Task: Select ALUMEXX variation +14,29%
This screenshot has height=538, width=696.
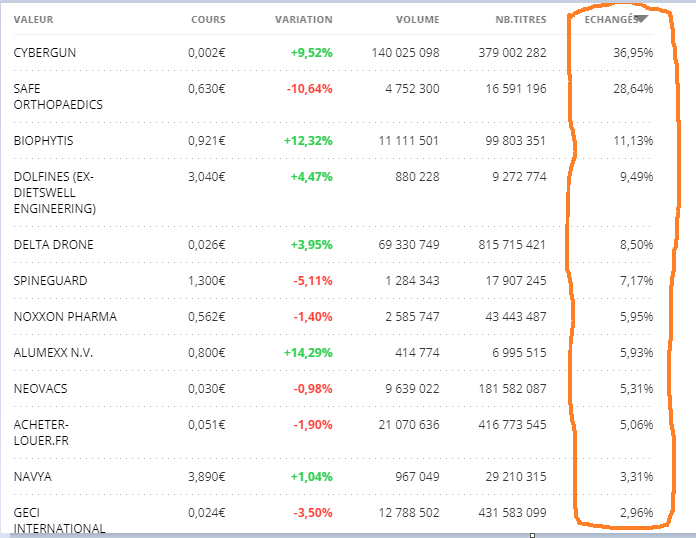Action: click(x=308, y=352)
